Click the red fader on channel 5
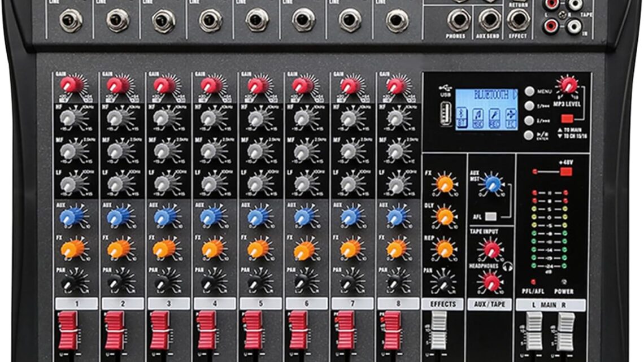This screenshot has width=644, height=362. click(x=252, y=329)
